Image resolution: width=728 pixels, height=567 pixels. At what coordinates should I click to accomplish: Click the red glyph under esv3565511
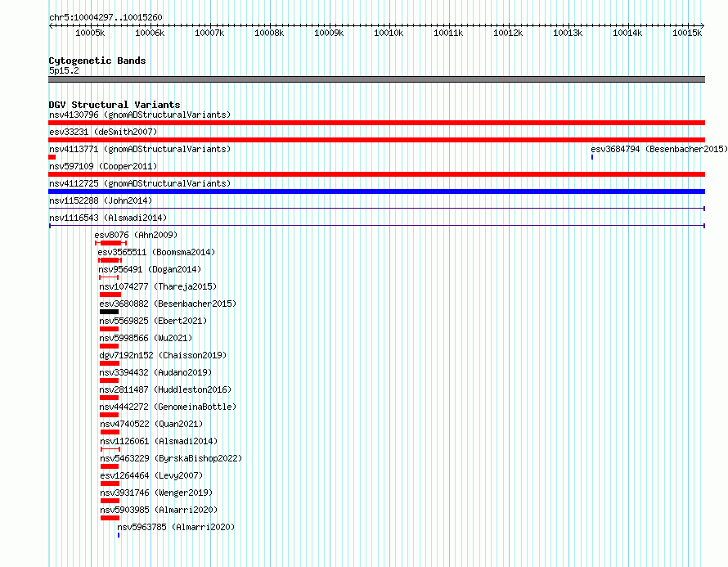coord(110,260)
